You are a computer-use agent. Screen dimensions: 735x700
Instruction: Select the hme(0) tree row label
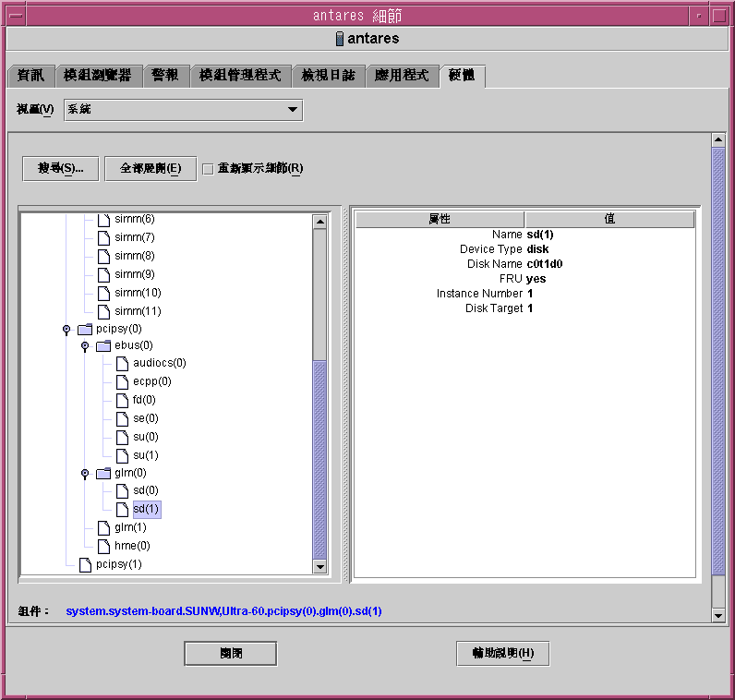132,546
